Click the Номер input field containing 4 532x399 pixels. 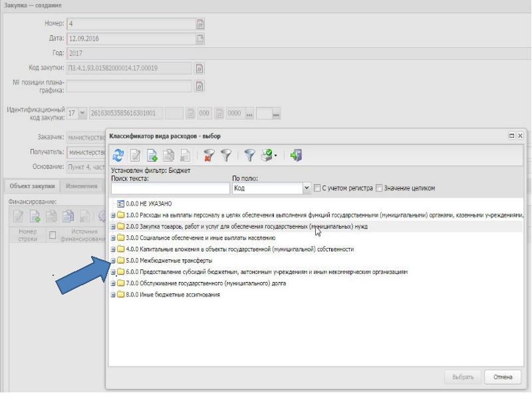tap(131, 24)
